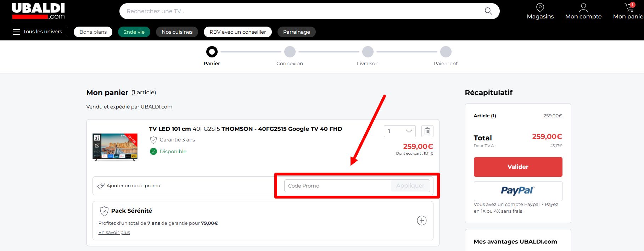Viewport: 644px width, 251px height.
Task: Open Magasins store locator icon
Action: (540, 7)
